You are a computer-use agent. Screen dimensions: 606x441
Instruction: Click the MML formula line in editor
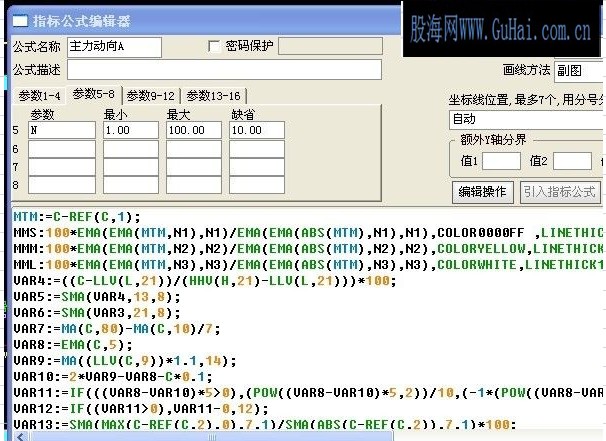click(x=308, y=265)
